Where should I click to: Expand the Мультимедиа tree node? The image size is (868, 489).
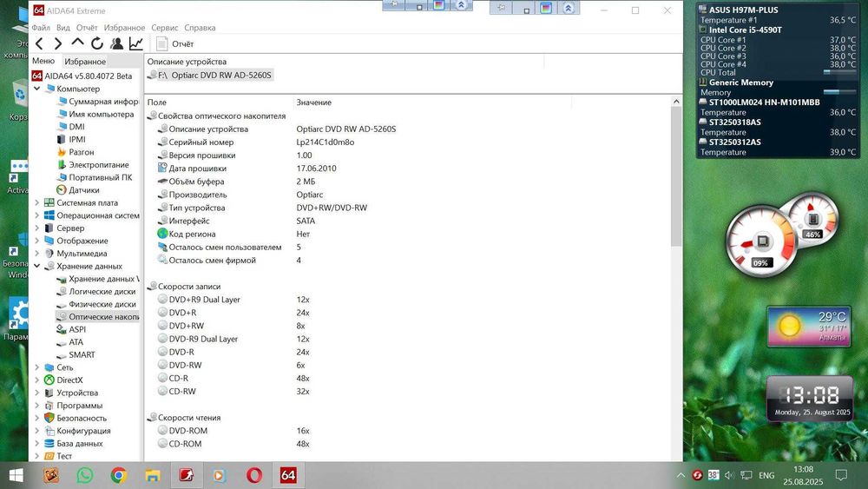pyautogui.click(x=37, y=254)
